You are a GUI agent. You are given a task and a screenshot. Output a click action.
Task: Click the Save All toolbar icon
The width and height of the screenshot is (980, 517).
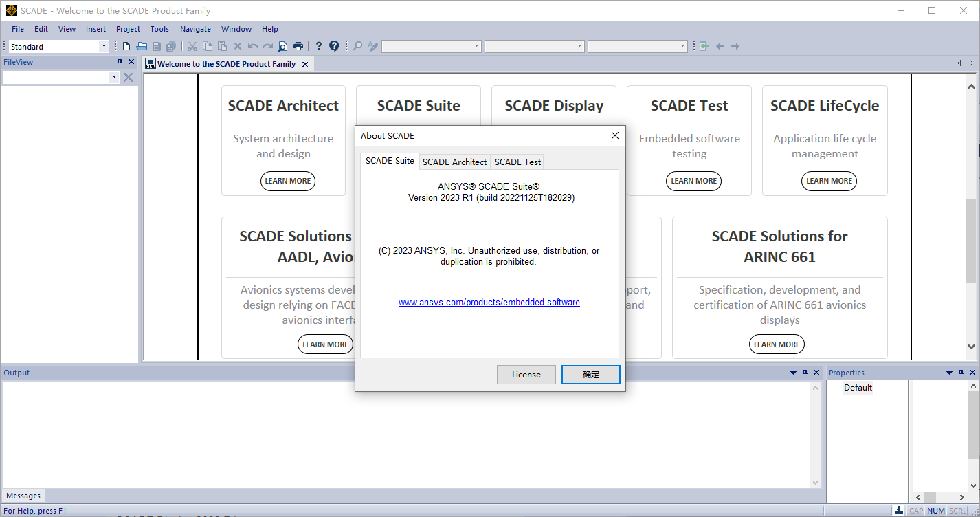coord(170,46)
